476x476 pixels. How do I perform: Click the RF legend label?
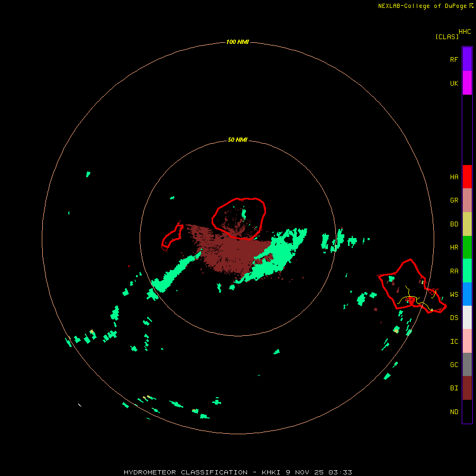[454, 59]
